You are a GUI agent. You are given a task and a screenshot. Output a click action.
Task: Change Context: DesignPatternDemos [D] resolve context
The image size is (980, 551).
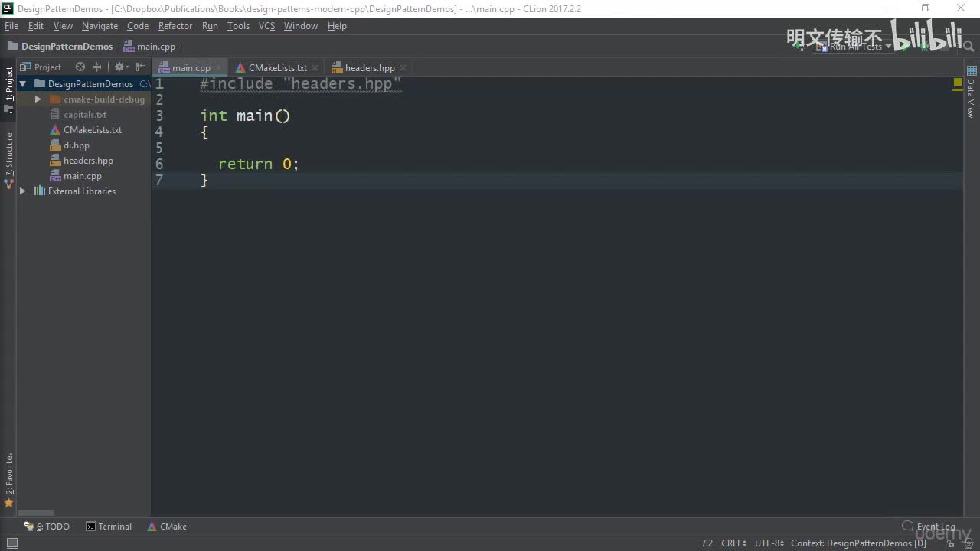tap(858, 543)
